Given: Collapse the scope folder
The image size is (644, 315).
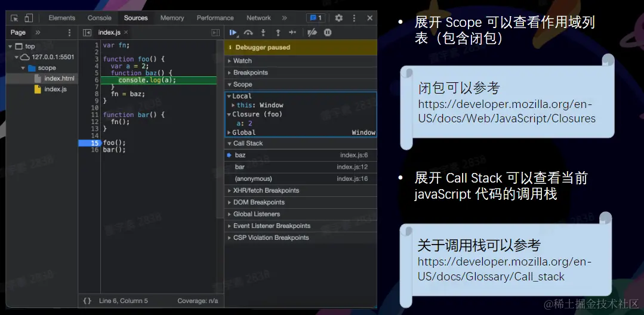Looking at the screenshot, I should coord(23,68).
